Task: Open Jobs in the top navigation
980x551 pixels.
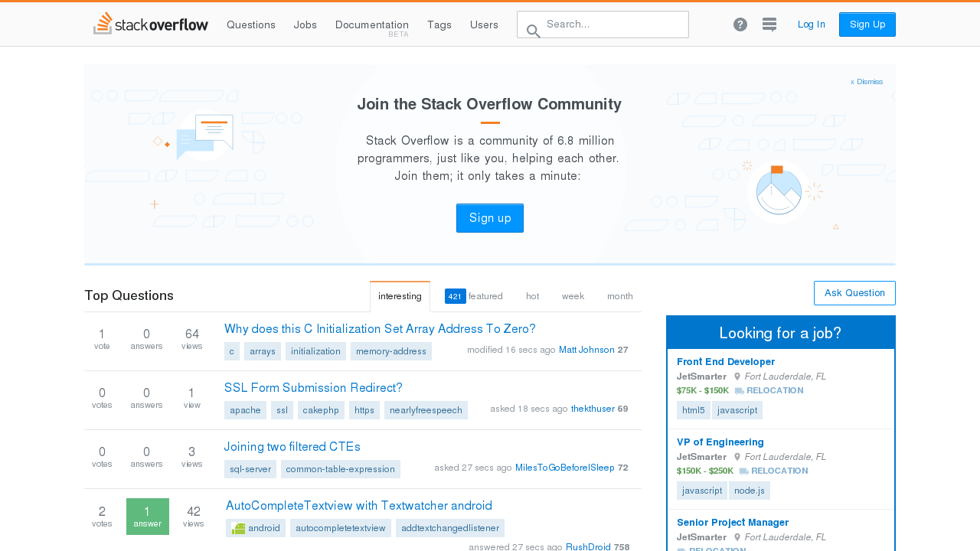Action: pos(305,24)
